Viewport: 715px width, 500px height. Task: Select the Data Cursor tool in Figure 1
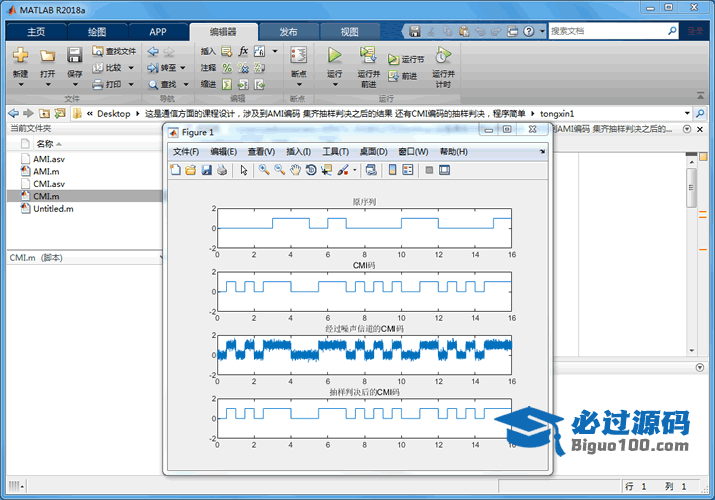coord(326,170)
